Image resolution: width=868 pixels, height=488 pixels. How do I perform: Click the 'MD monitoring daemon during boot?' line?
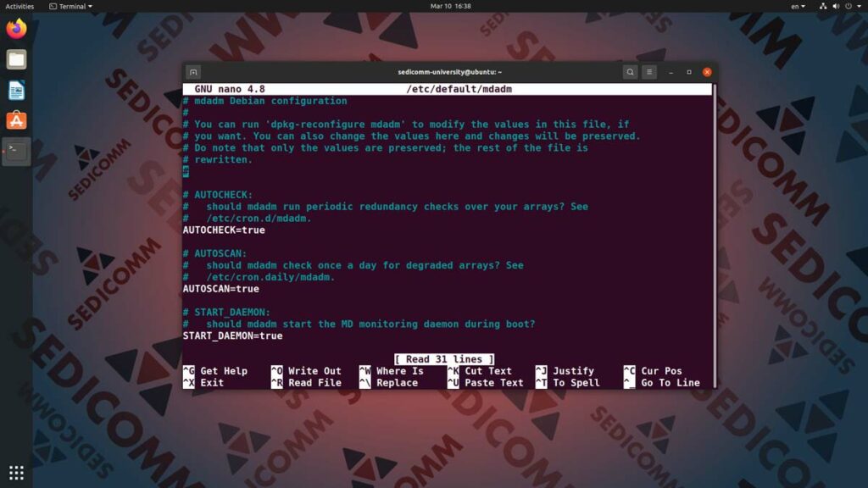click(359, 324)
